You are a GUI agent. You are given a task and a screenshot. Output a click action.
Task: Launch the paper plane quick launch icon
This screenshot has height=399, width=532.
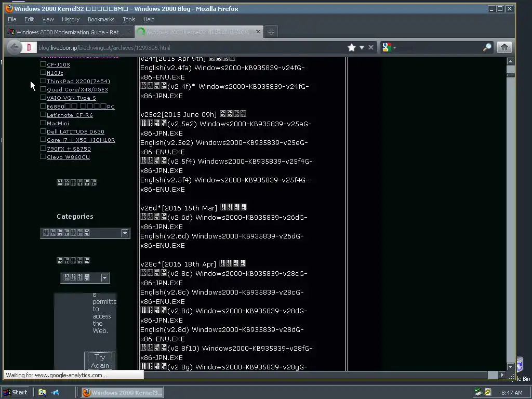[55, 393]
